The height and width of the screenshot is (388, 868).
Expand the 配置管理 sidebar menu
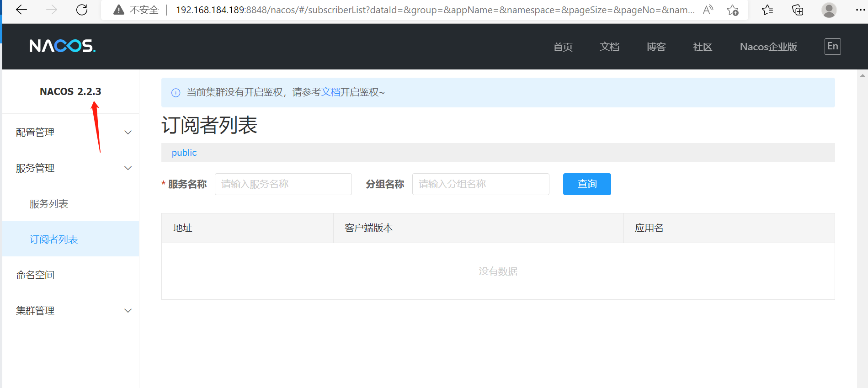71,133
